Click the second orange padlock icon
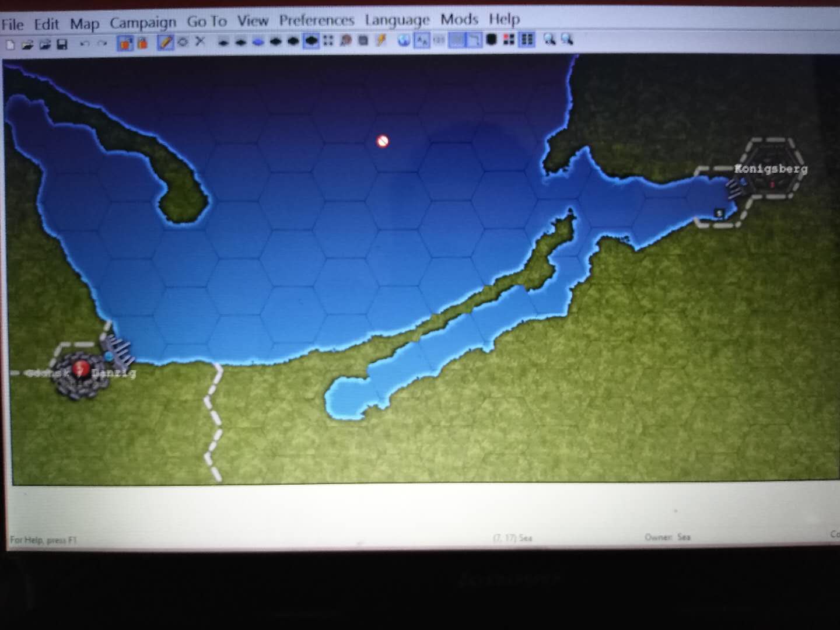Image resolution: width=840 pixels, height=630 pixels. (142, 43)
